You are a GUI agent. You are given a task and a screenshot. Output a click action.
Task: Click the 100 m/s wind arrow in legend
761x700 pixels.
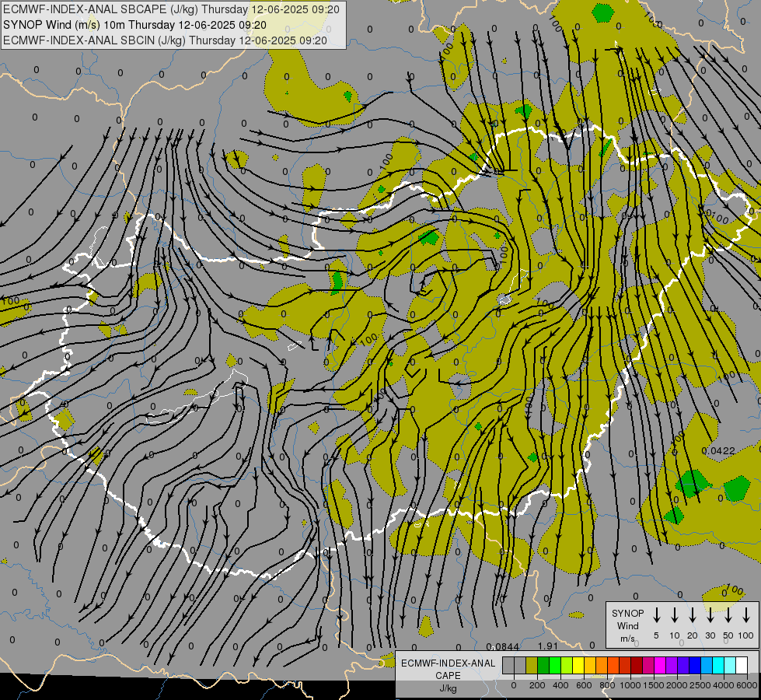click(746, 615)
